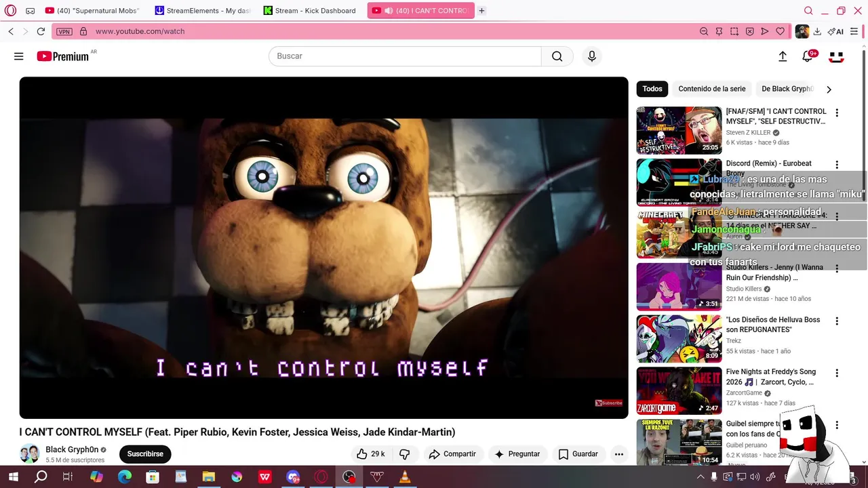Open the Opera profile avatar

802,31
